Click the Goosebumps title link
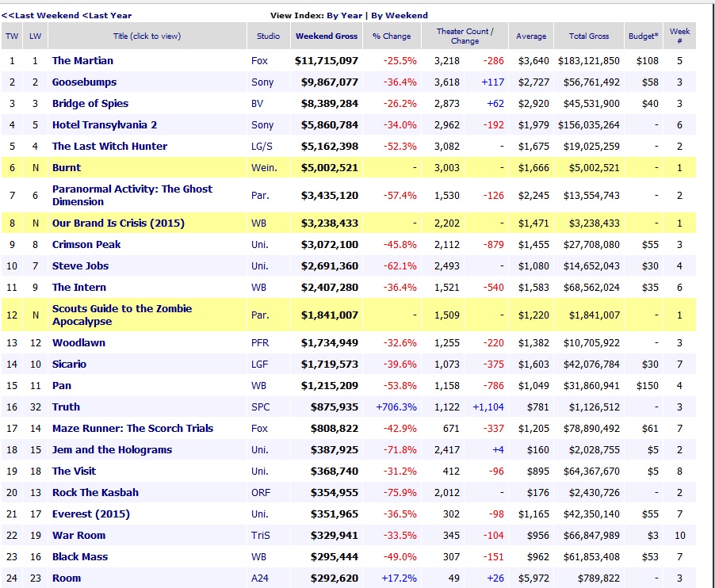The image size is (715, 588). 84,82
